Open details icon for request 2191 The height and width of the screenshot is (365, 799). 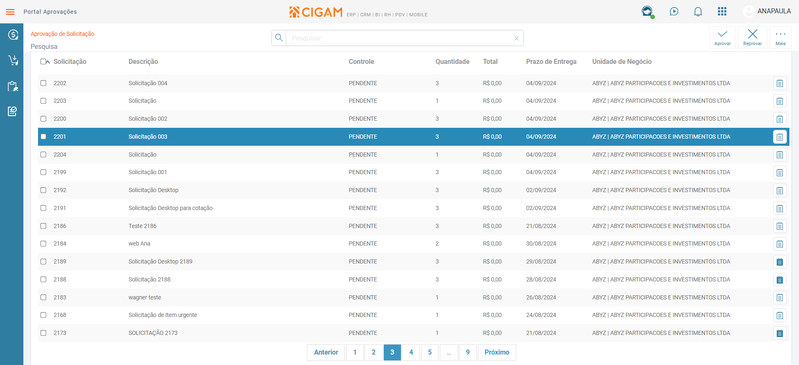click(779, 208)
